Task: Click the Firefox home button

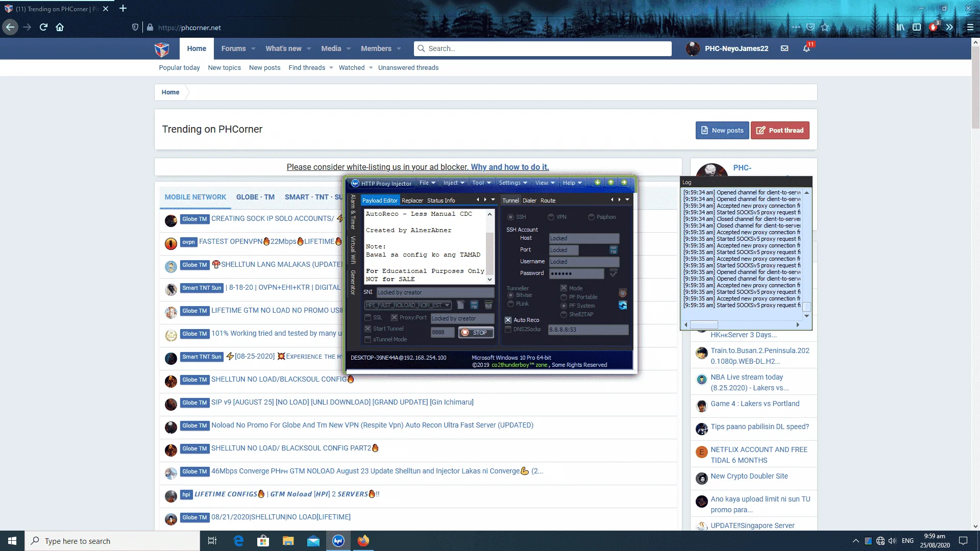Action: [60, 28]
